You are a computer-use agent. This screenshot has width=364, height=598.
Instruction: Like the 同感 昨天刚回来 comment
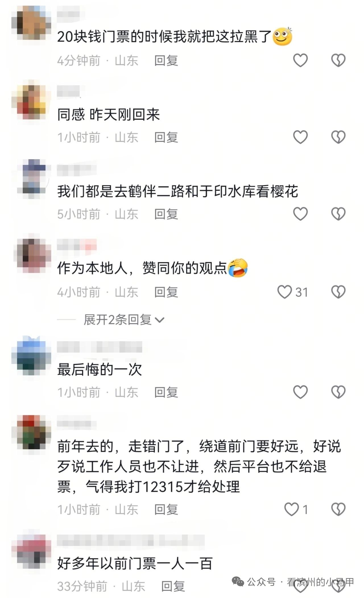(300, 137)
